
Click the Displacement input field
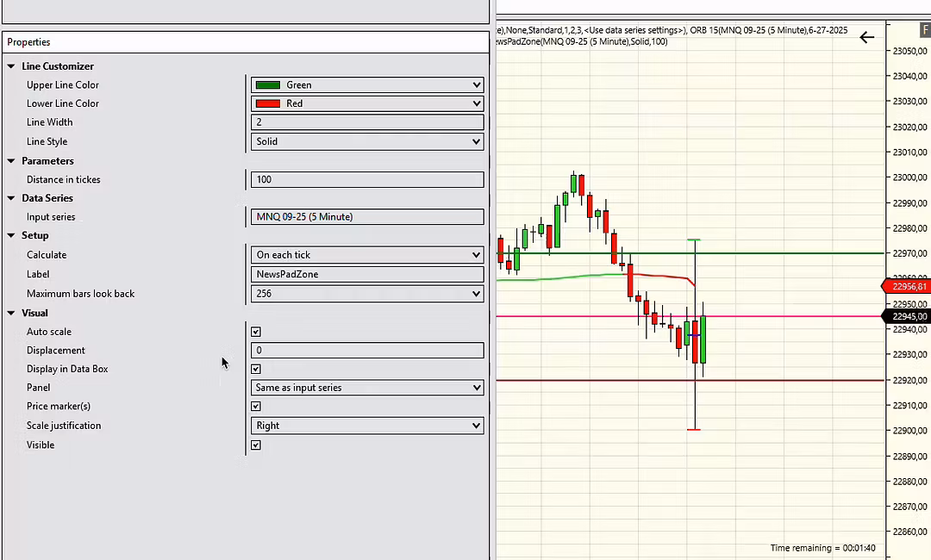coord(367,351)
